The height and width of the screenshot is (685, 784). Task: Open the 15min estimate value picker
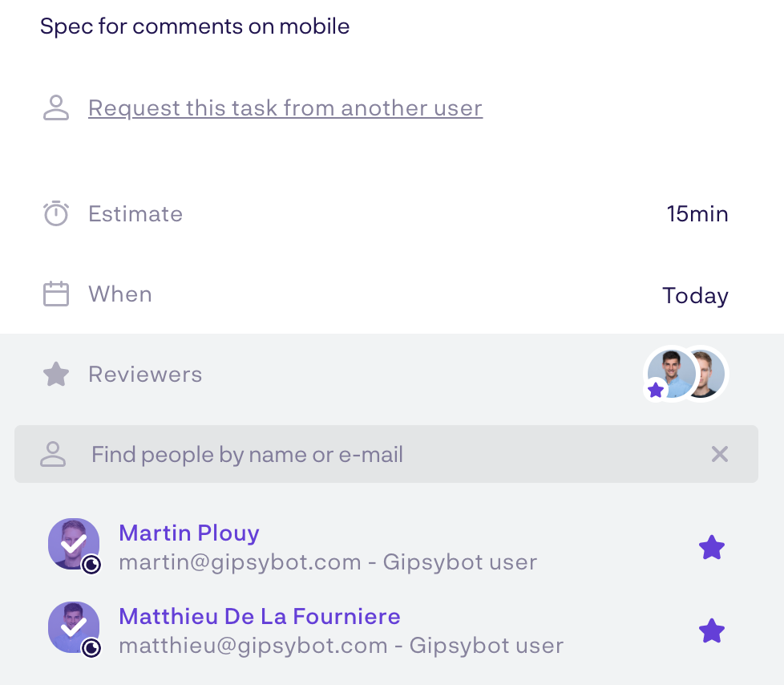pyautogui.click(x=697, y=214)
